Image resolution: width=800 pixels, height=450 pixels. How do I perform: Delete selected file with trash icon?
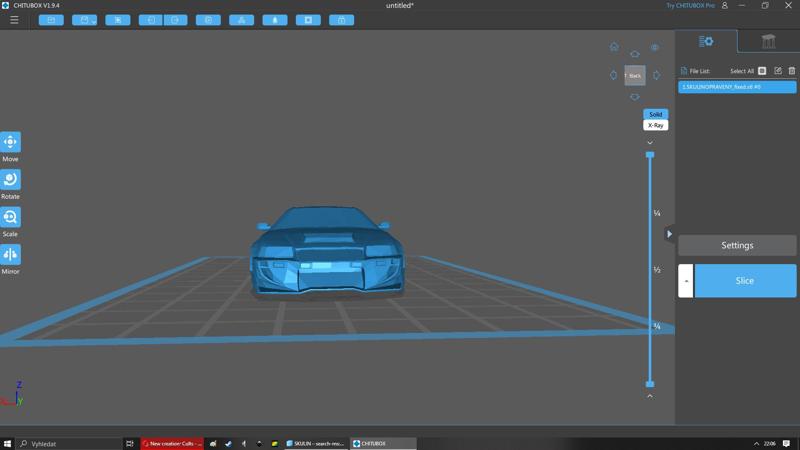(791, 71)
